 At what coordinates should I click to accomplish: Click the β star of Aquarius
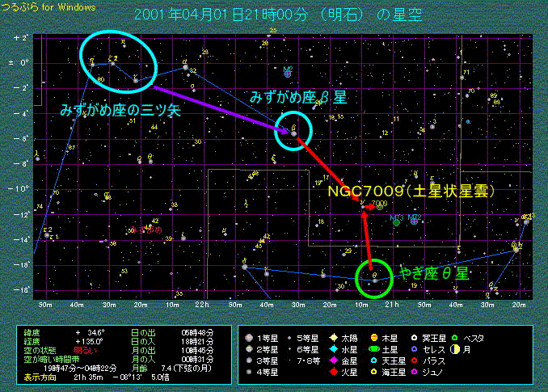(x=294, y=134)
